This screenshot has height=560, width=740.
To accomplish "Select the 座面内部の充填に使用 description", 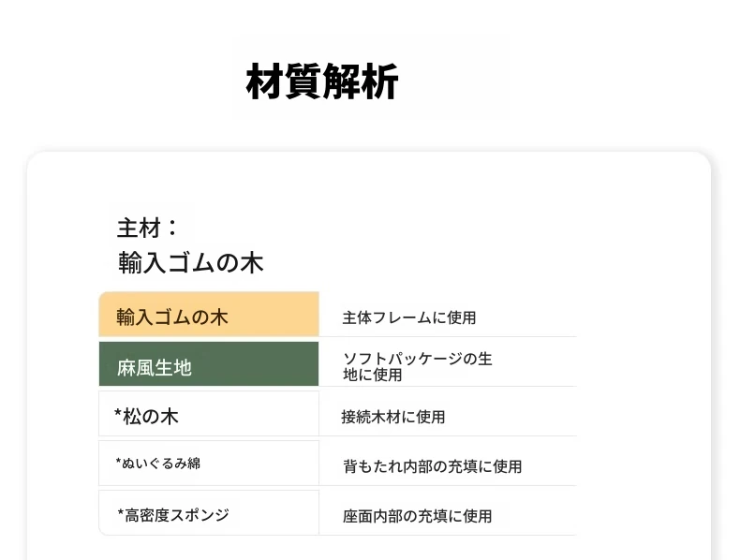I will pyautogui.click(x=417, y=516).
